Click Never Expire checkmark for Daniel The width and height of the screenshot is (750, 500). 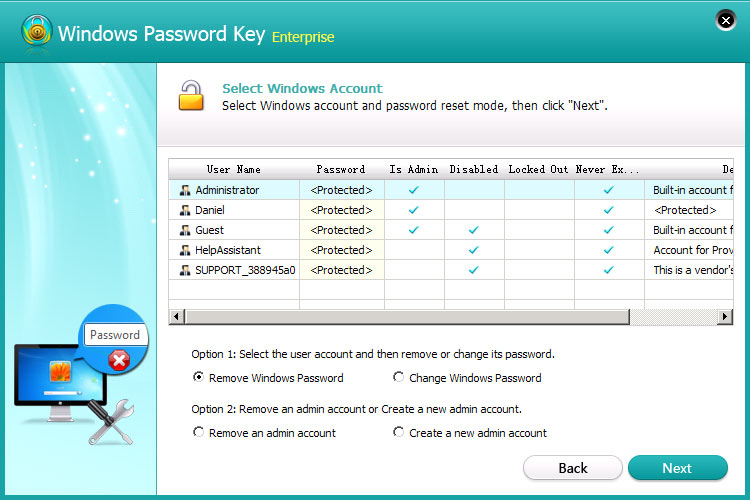point(608,210)
